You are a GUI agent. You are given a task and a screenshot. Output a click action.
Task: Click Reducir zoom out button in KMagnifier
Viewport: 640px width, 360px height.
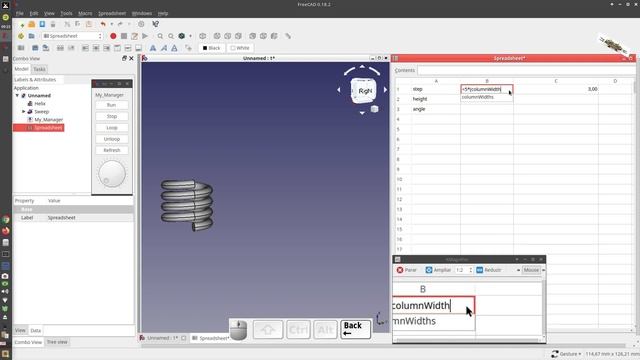click(489, 270)
